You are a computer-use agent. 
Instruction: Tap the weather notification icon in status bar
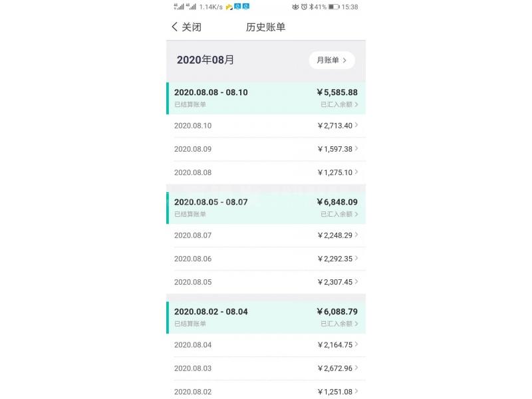[x=229, y=7]
